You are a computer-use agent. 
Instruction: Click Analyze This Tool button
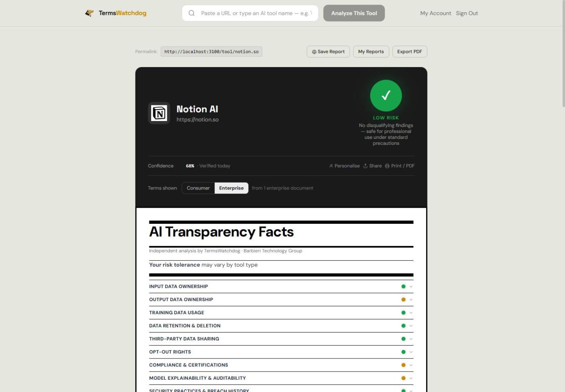pos(354,13)
